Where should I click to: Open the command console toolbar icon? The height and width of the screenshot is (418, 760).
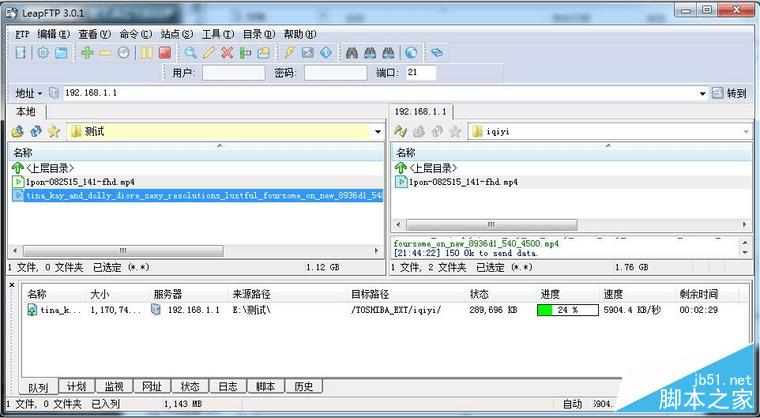pyautogui.click(x=308, y=53)
